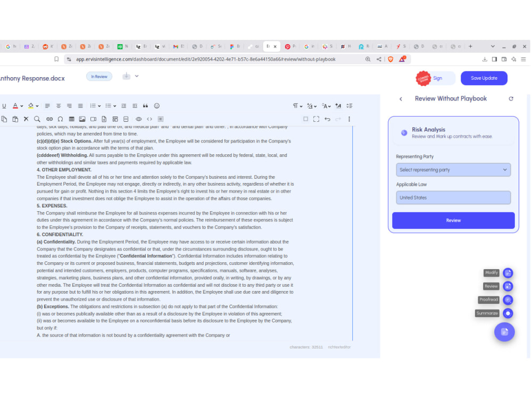The height and width of the screenshot is (399, 532).
Task: Click the red font color A icon
Action: [15, 106]
